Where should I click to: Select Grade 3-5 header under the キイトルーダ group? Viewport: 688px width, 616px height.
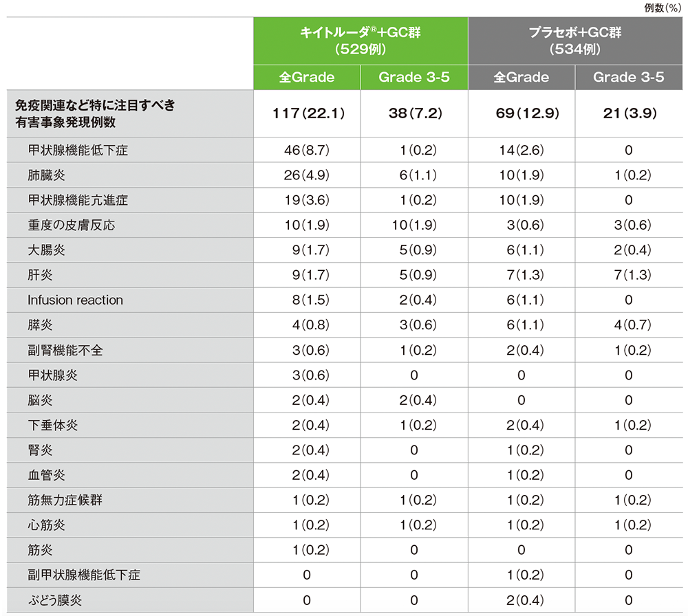pyautogui.click(x=414, y=77)
